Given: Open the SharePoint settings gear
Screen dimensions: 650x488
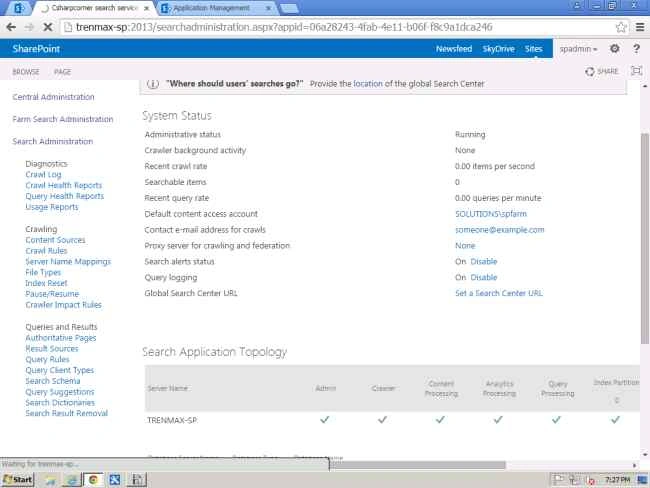Looking at the screenshot, I should [x=615, y=49].
